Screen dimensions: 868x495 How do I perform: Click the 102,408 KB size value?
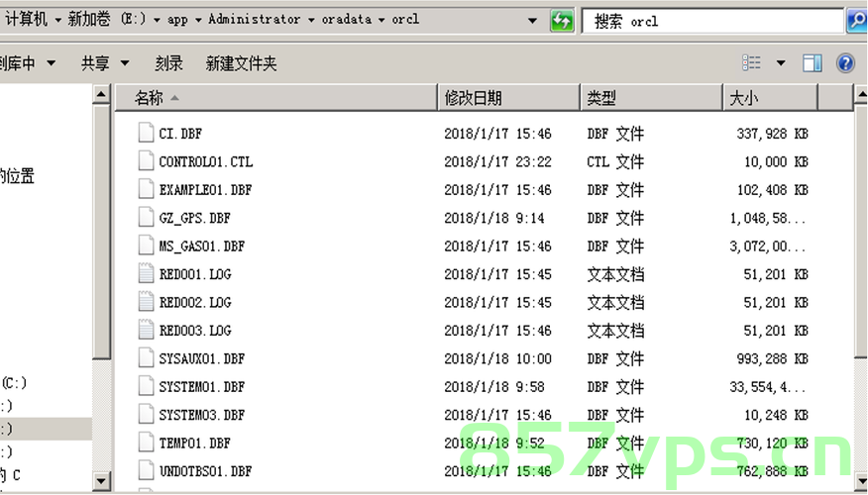pos(772,190)
